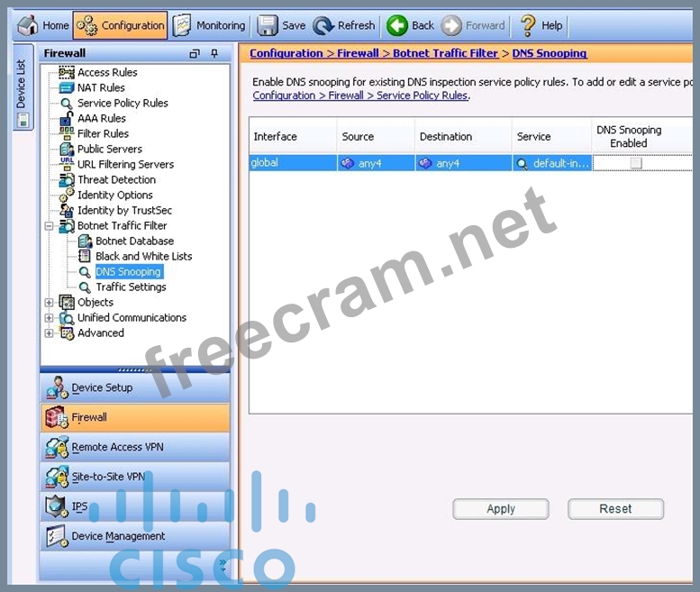
Task: Click the Save disk icon
Action: [268, 25]
